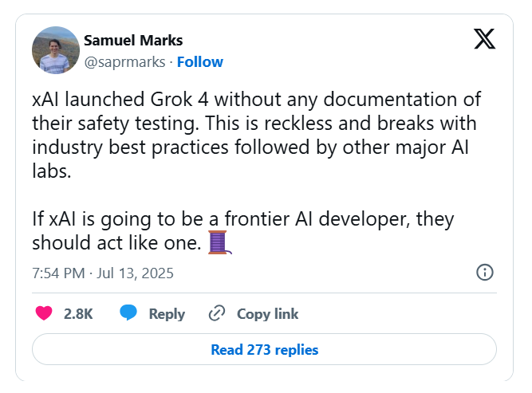
Task: Open the circled info icon
Action: click(x=485, y=273)
